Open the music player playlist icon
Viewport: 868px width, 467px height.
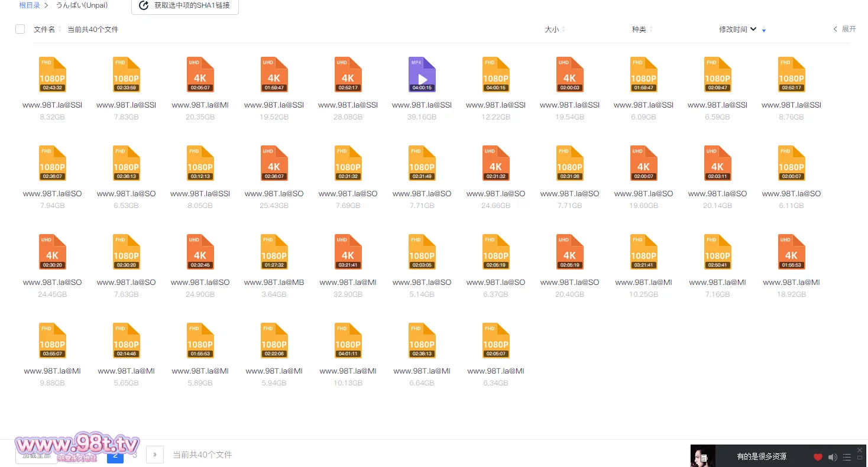(x=847, y=457)
